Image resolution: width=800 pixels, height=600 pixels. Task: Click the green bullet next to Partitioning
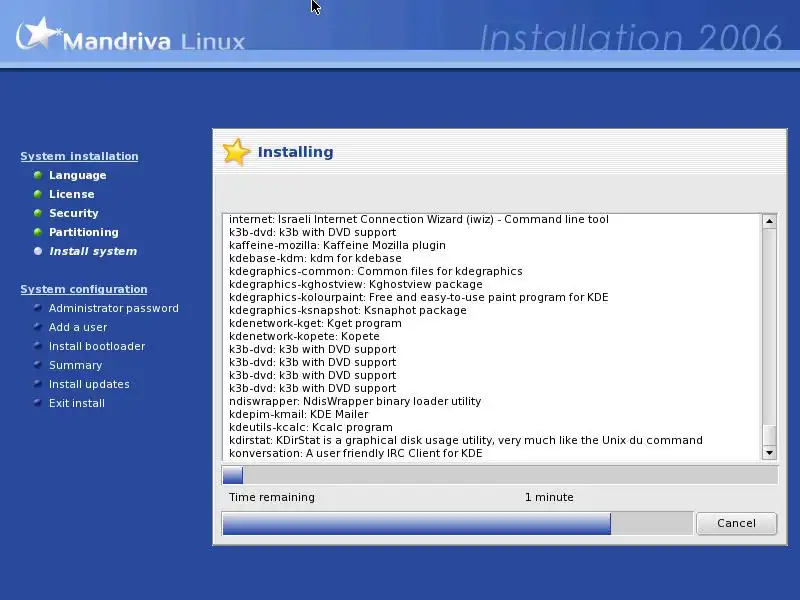(37, 232)
